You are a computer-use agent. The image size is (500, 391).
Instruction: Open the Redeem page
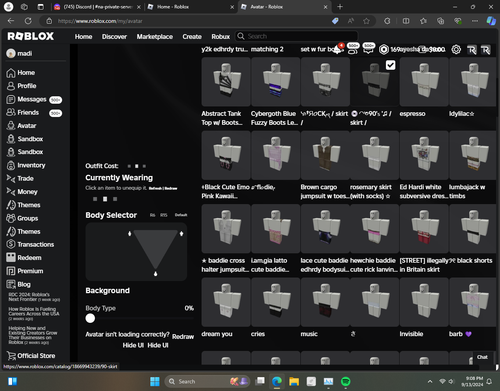(x=24, y=258)
